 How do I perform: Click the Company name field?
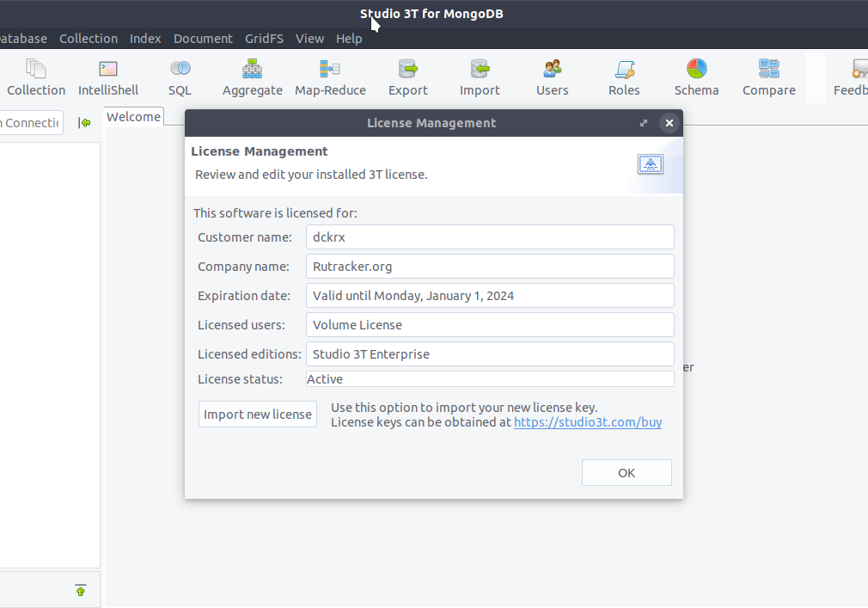[x=490, y=267]
